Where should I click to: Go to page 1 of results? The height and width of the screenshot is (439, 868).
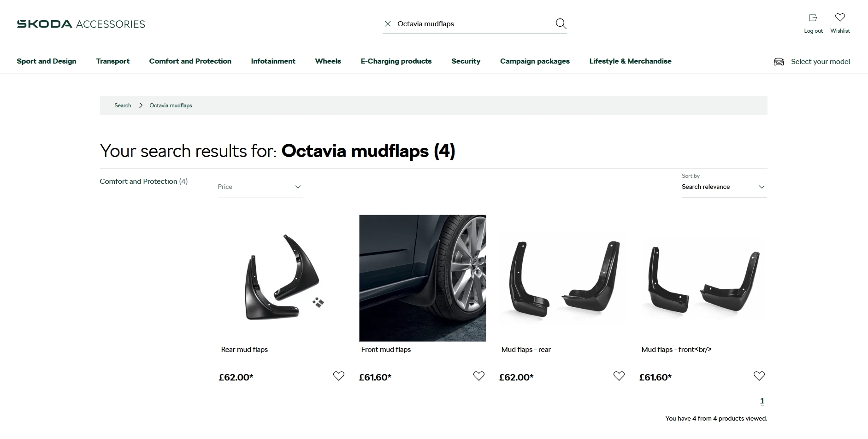point(762,401)
